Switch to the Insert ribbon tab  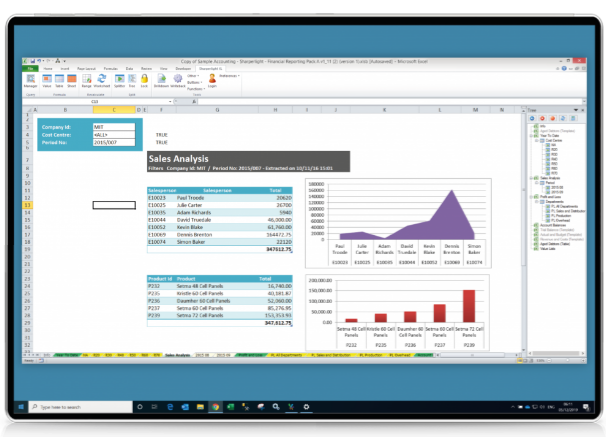tap(65, 68)
